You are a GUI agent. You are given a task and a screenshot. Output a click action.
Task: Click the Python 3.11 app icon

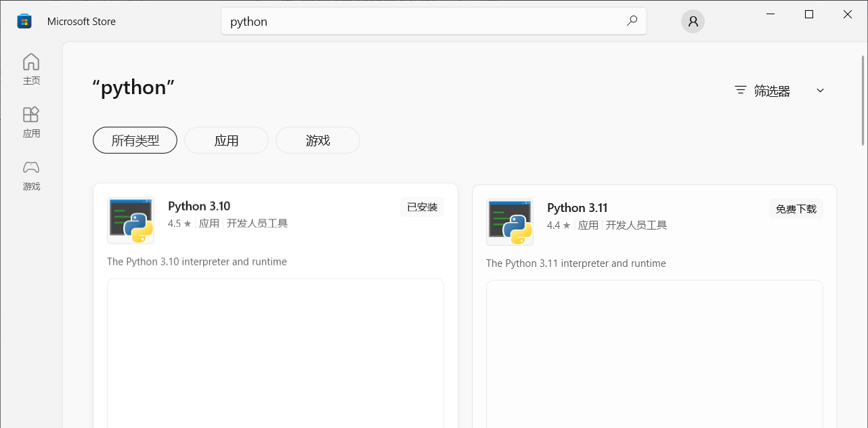click(x=510, y=221)
